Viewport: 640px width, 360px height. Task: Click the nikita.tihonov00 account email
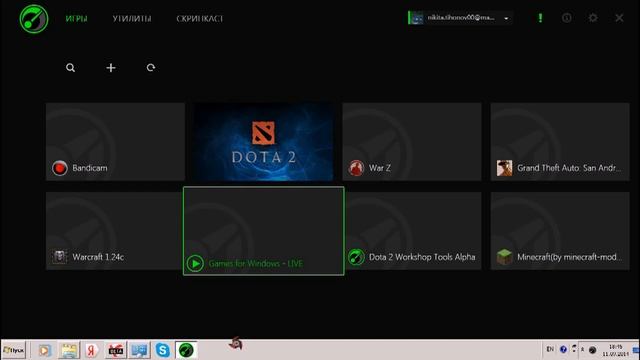pyautogui.click(x=461, y=18)
